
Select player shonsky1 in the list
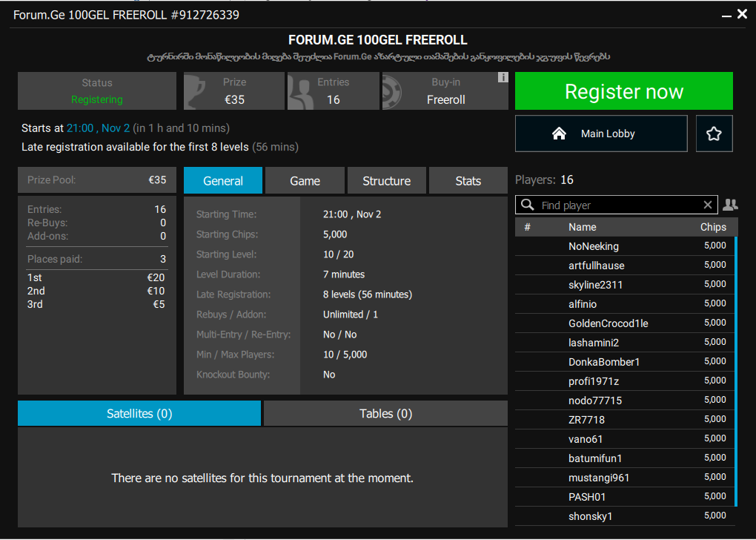(624, 516)
